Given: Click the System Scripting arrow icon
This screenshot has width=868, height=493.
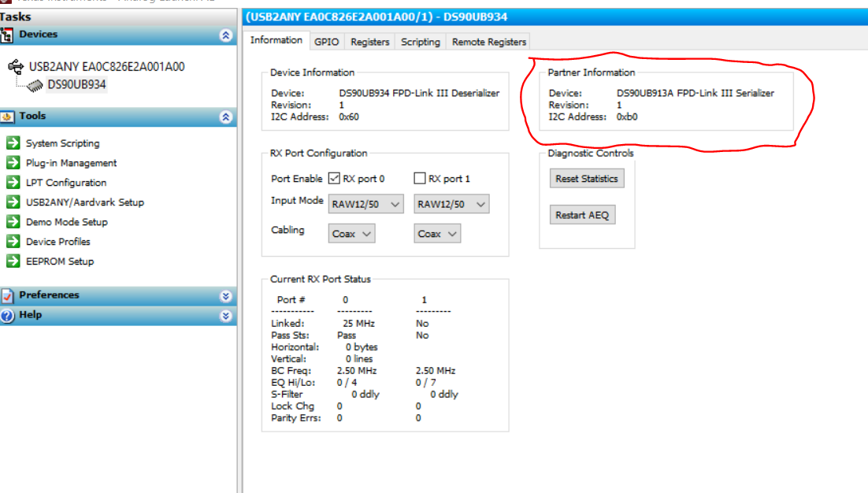Looking at the screenshot, I should 13,143.
